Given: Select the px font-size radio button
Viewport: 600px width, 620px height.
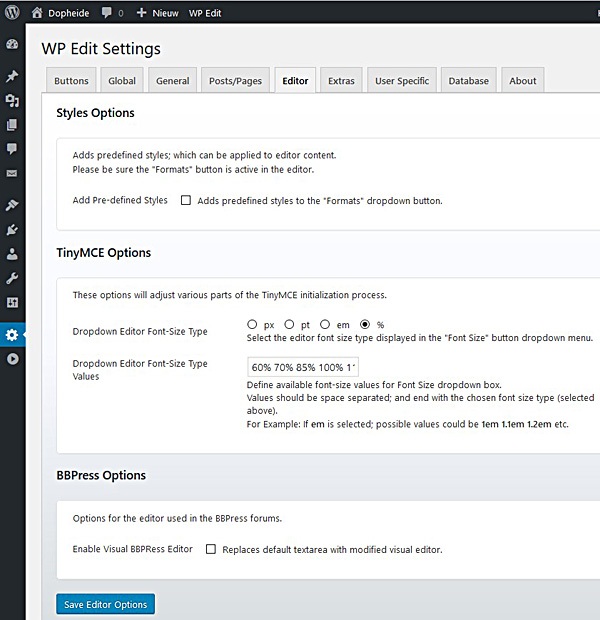Looking at the screenshot, I should click(x=252, y=324).
